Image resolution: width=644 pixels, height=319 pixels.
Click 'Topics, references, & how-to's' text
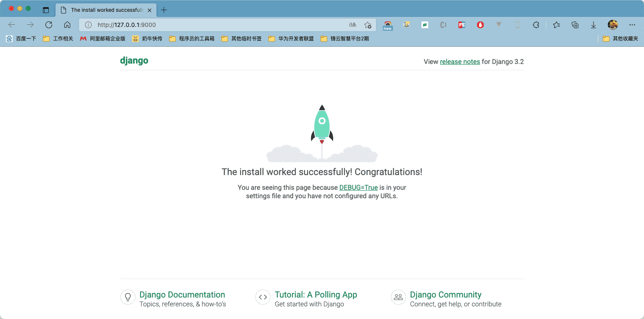[x=183, y=304]
